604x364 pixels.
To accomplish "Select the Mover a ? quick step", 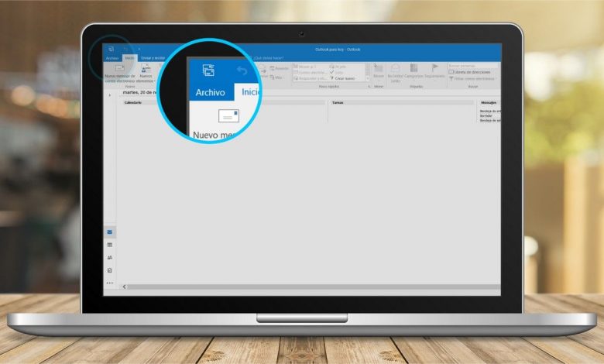I will coord(304,67).
